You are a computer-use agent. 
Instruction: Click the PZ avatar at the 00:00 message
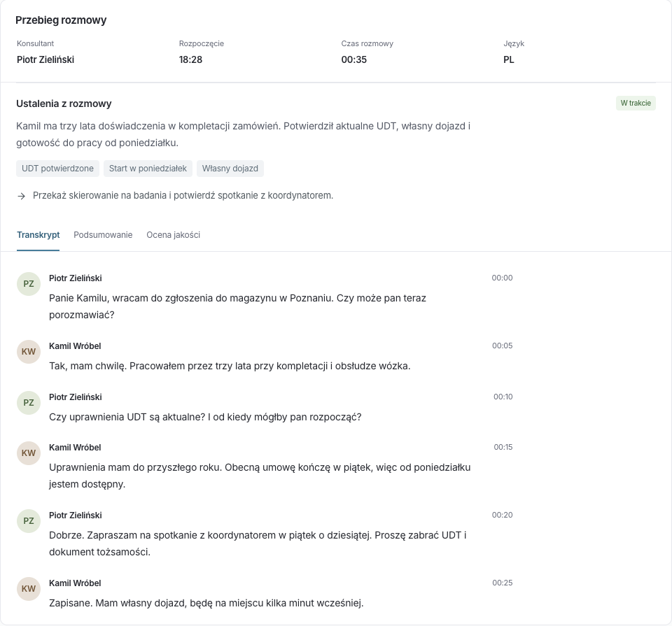pyautogui.click(x=29, y=284)
